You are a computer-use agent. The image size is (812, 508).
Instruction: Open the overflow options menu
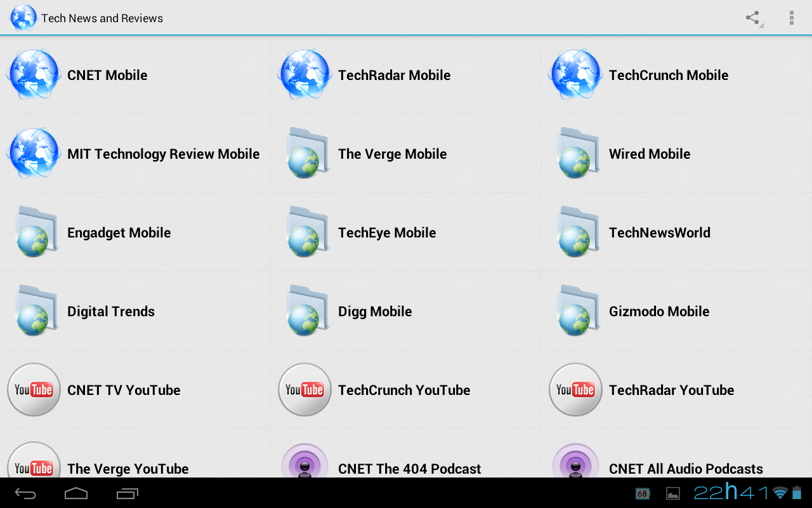pos(791,18)
